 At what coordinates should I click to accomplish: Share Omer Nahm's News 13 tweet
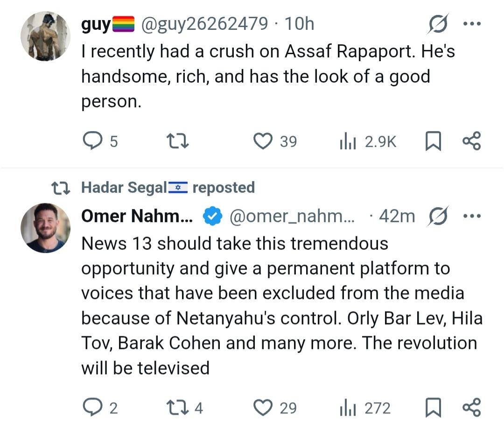tap(471, 408)
